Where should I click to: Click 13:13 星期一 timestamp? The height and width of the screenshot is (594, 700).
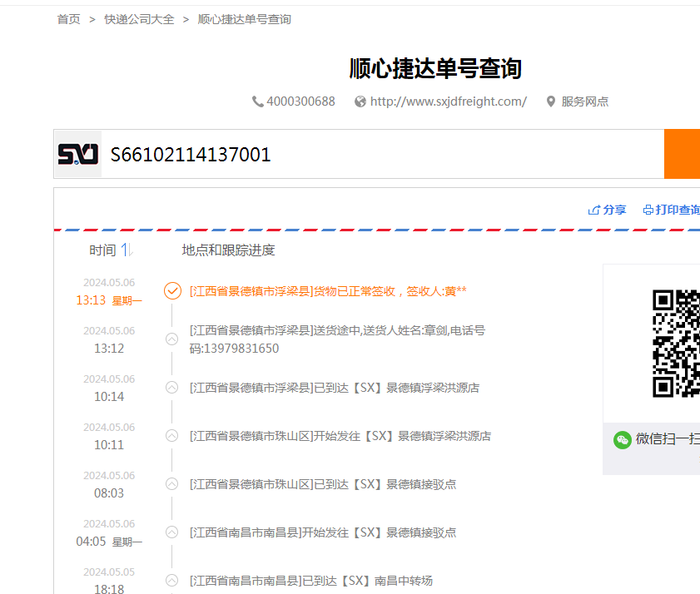pyautogui.click(x=109, y=300)
